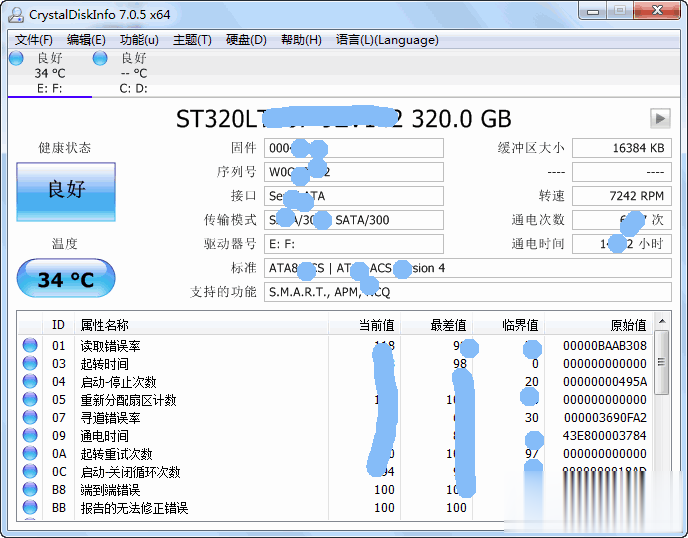
Task: Click the ID column header
Action: pyautogui.click(x=58, y=325)
